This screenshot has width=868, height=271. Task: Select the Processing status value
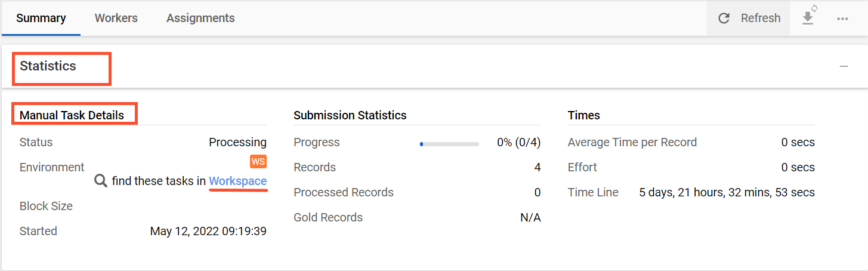coord(237,143)
